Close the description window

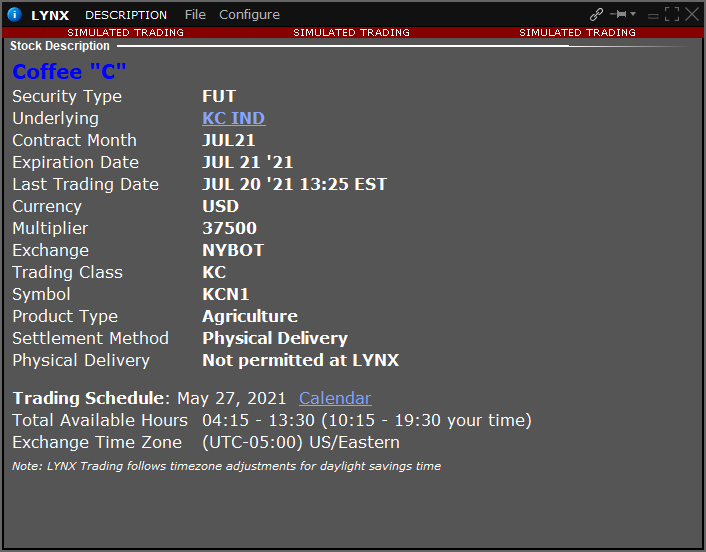[692, 14]
